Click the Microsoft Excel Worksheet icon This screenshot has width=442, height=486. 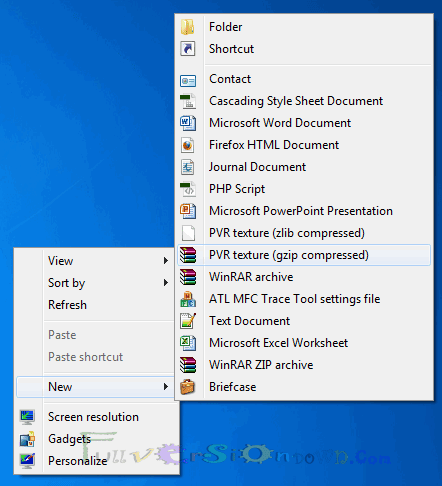click(188, 343)
